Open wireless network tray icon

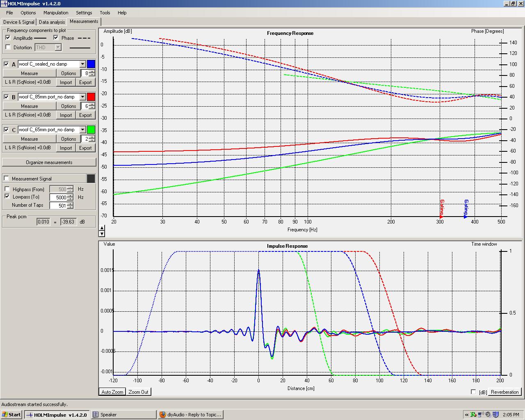coord(481,415)
